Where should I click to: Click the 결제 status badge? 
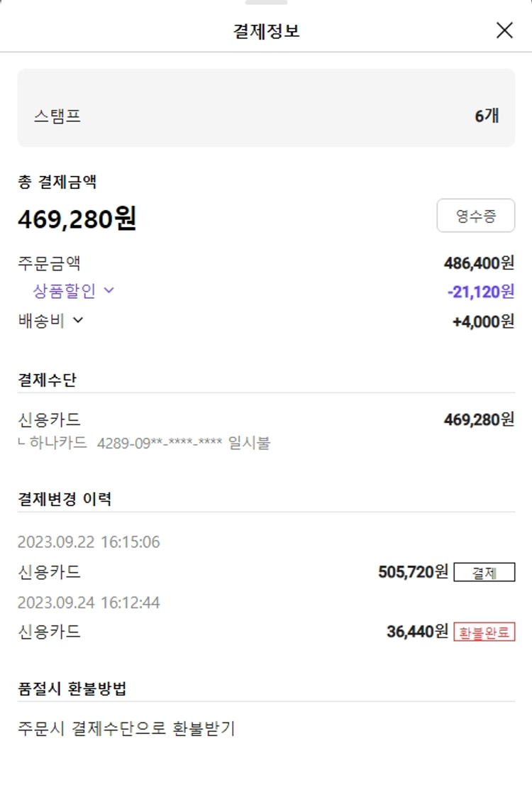[484, 573]
